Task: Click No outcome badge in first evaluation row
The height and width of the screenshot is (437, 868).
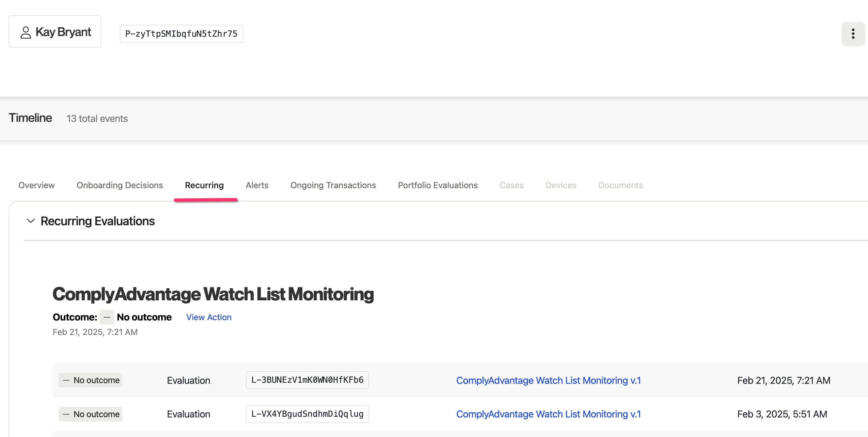Action: (x=91, y=380)
